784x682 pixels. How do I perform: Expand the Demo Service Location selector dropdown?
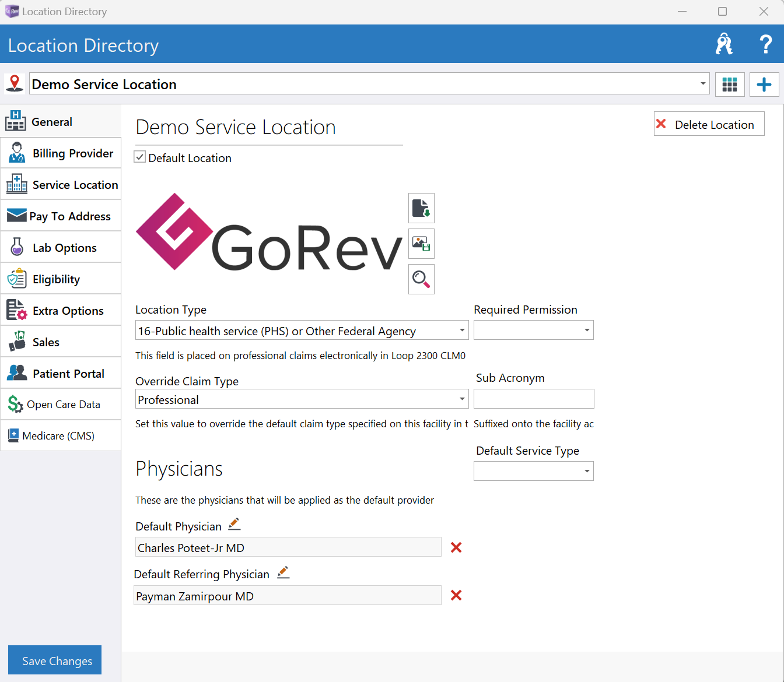coord(703,83)
